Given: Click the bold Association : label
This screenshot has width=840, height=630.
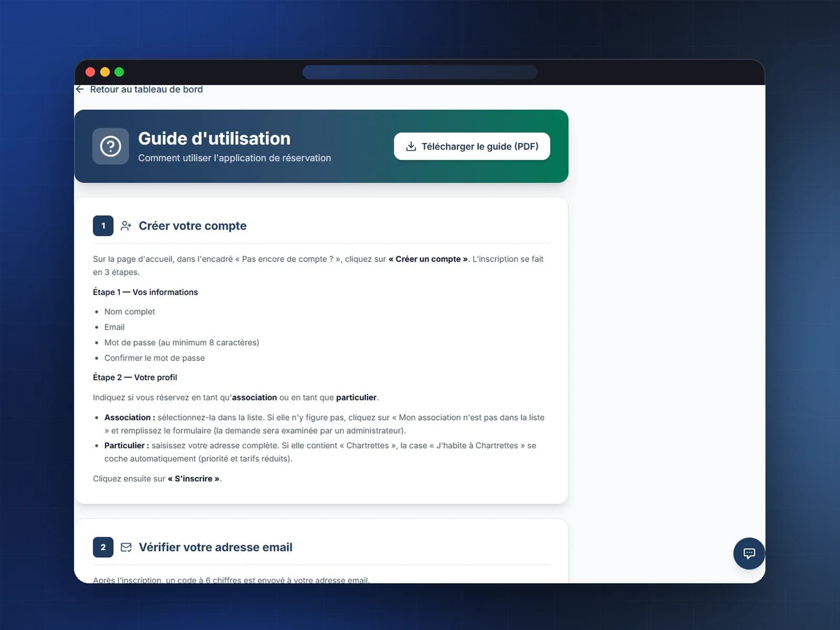Looking at the screenshot, I should click(130, 417).
